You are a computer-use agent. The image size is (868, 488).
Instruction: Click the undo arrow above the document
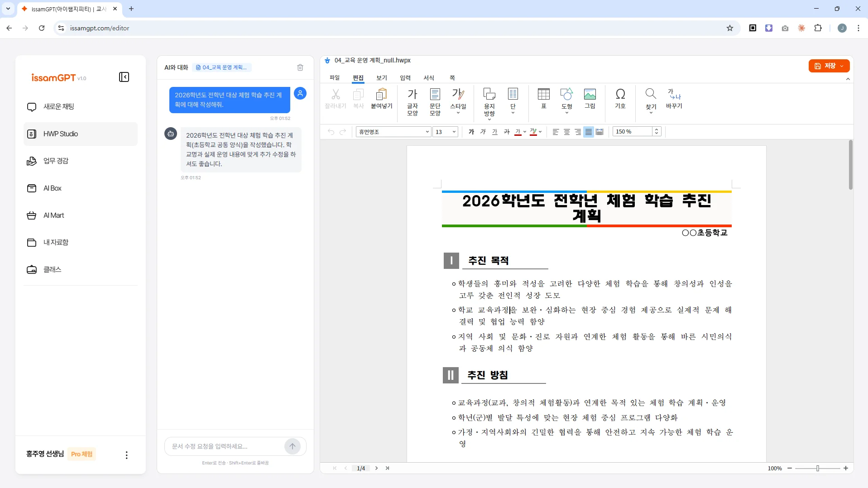(331, 131)
